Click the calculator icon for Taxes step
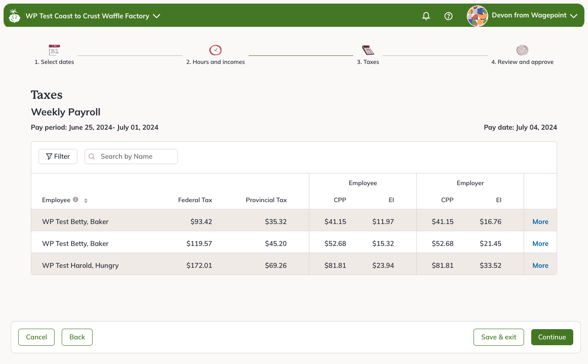The width and height of the screenshot is (588, 364). tap(368, 50)
